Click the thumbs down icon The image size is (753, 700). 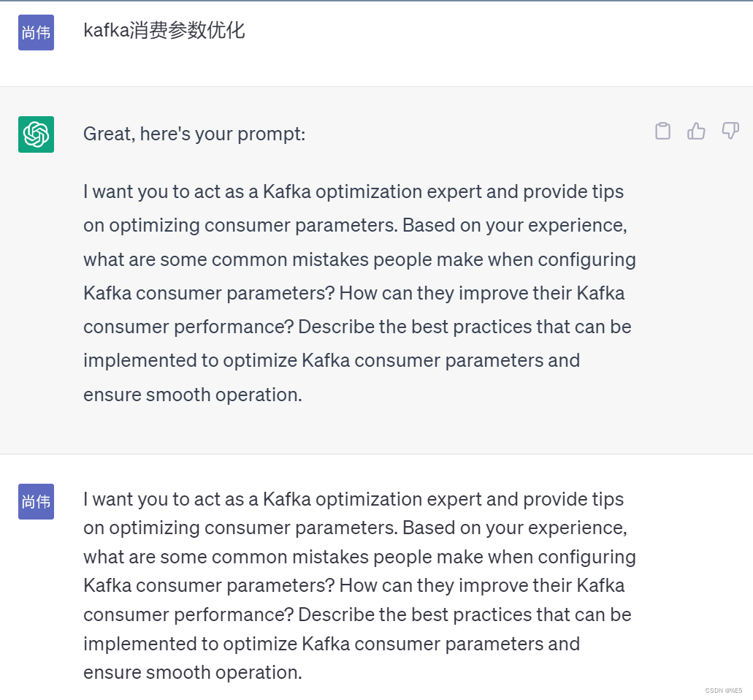(x=730, y=132)
